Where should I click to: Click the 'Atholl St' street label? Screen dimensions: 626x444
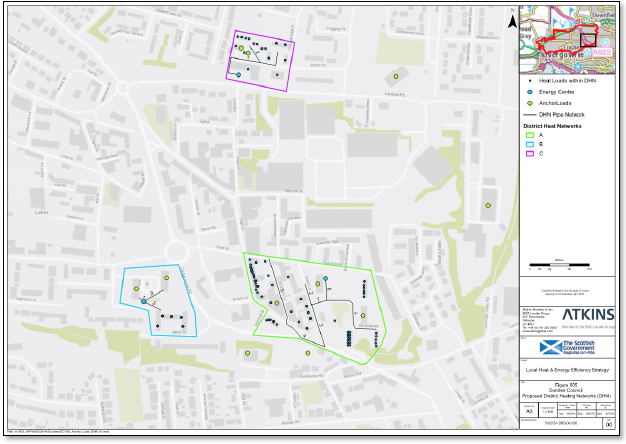coord(179,332)
